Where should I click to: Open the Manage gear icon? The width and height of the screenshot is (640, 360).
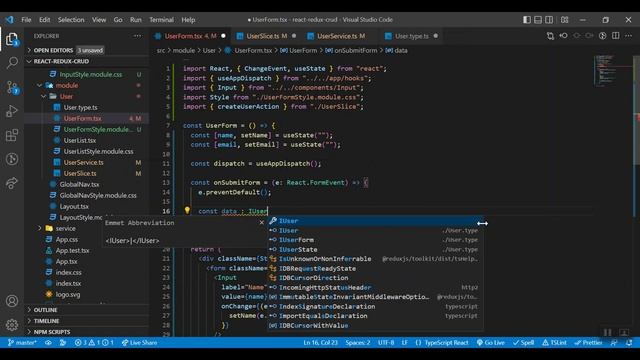12,325
